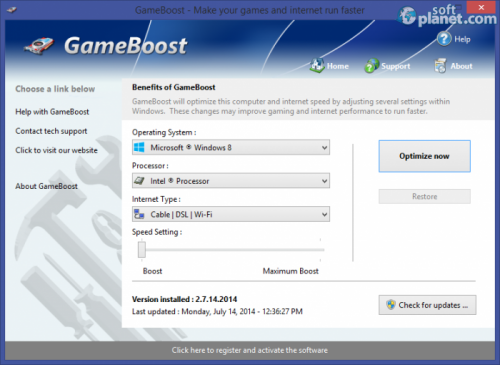Image resolution: width=500 pixels, height=365 pixels.
Task: Click the Speed Setting slider track middle
Action: tap(232, 250)
